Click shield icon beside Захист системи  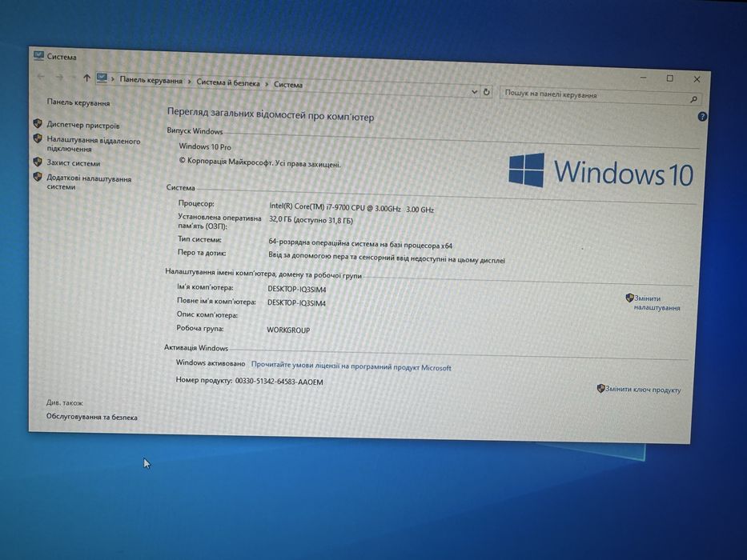pyautogui.click(x=38, y=162)
